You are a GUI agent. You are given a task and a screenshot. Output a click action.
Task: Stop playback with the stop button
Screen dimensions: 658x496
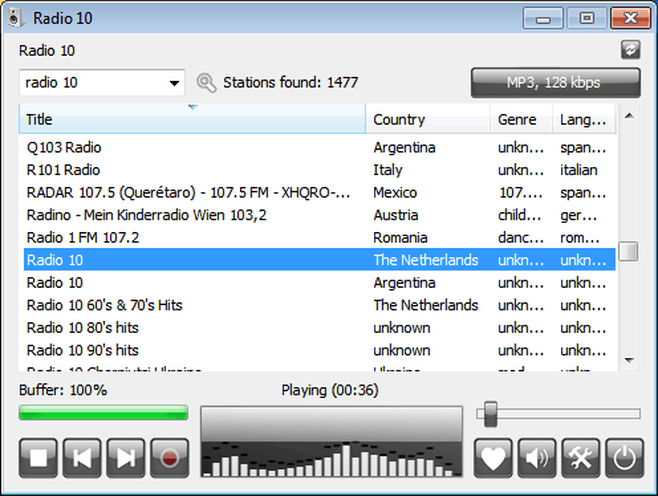click(x=38, y=458)
